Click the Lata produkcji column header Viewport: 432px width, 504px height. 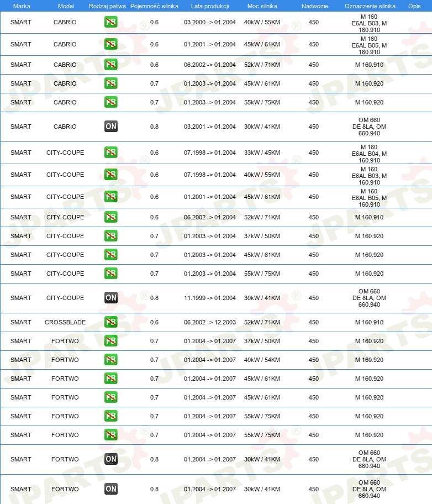210,6
